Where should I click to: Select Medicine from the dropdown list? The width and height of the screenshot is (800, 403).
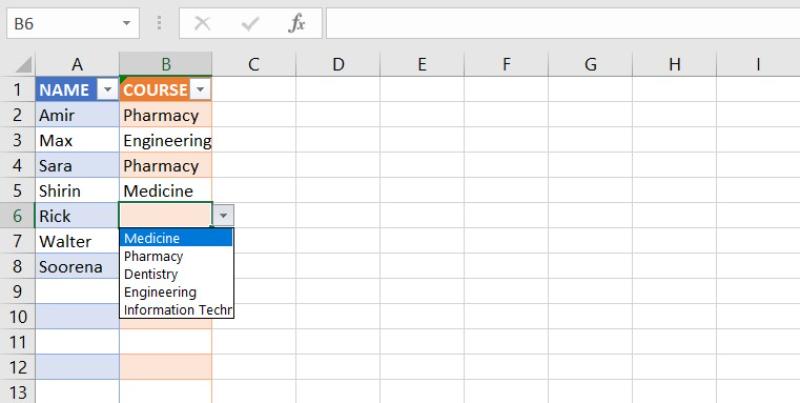175,238
